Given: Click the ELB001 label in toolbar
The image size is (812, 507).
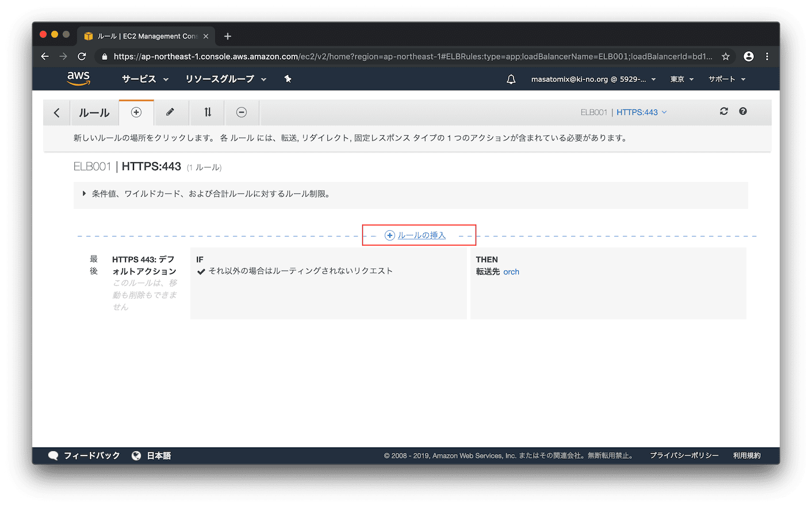Looking at the screenshot, I should pos(593,112).
